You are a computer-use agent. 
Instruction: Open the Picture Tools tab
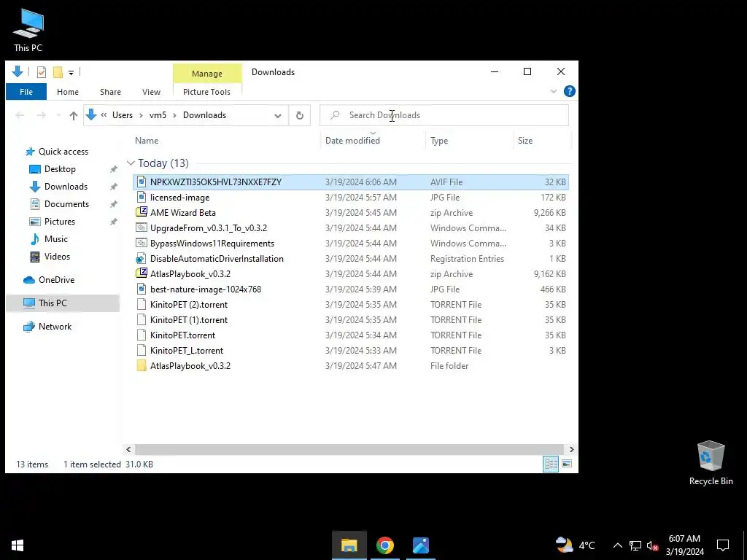tap(206, 92)
